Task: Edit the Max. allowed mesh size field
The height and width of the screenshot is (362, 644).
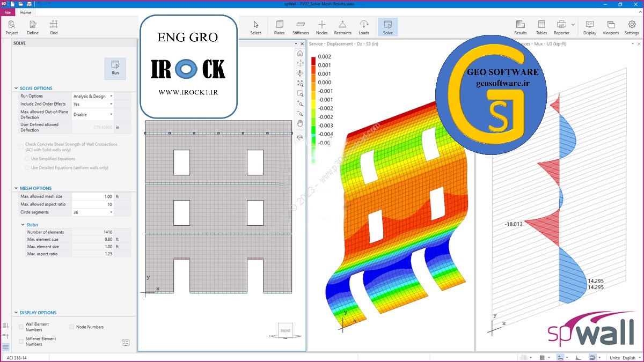Action: tap(93, 197)
